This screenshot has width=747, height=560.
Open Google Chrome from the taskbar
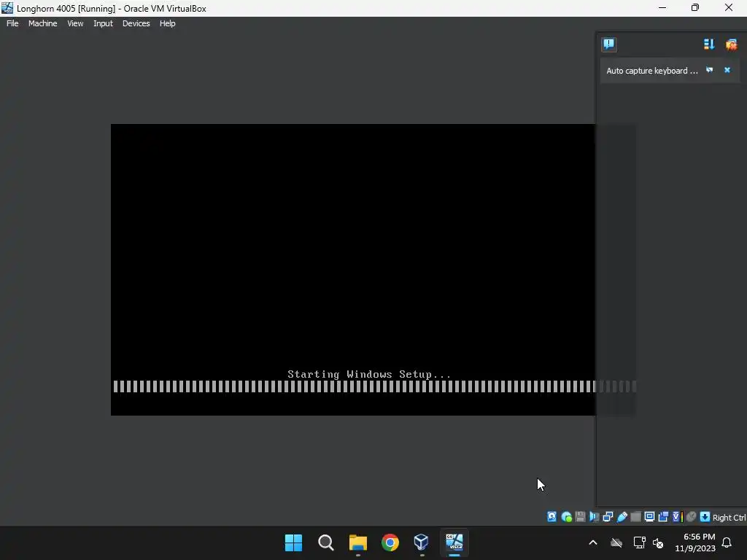coord(390,542)
